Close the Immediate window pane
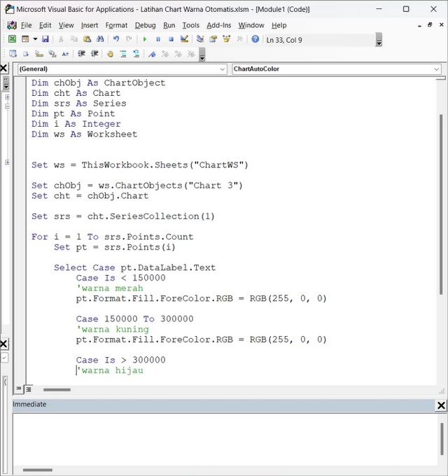Screen dimensions: 448x476 pos(441,405)
